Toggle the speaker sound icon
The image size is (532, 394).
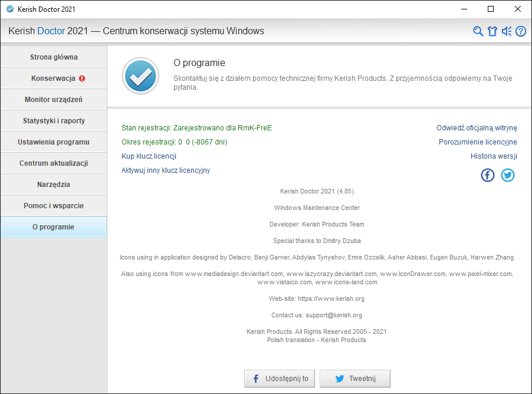[x=507, y=31]
